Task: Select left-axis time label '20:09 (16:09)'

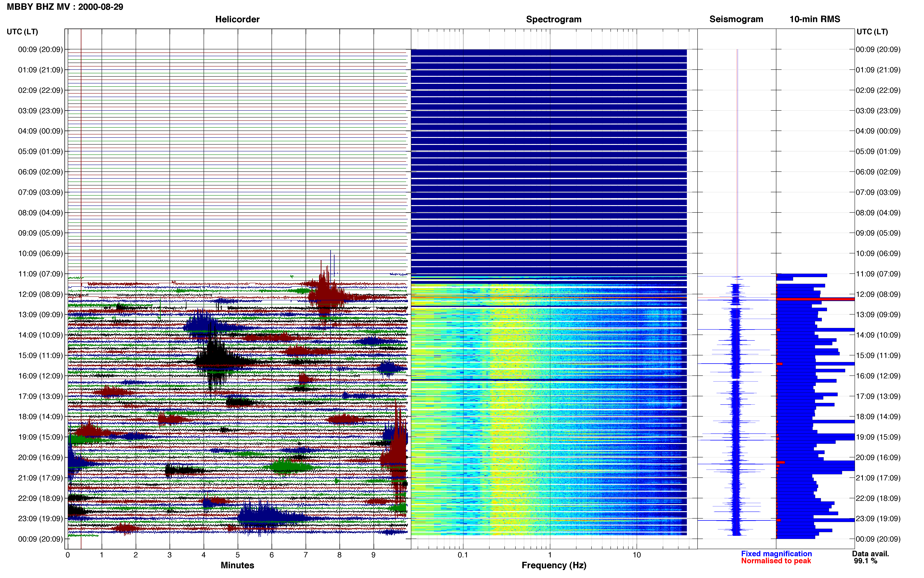Action: point(41,458)
